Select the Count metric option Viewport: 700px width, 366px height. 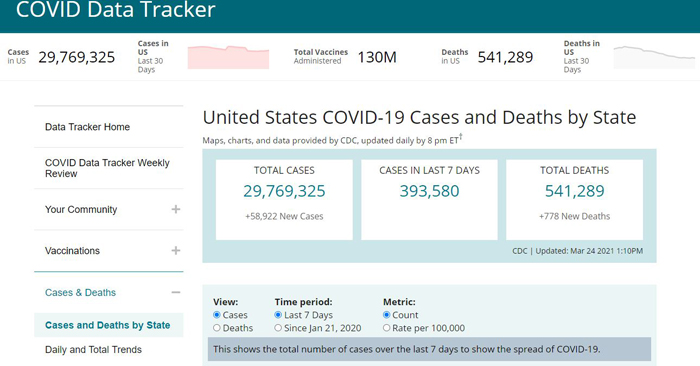click(x=387, y=315)
